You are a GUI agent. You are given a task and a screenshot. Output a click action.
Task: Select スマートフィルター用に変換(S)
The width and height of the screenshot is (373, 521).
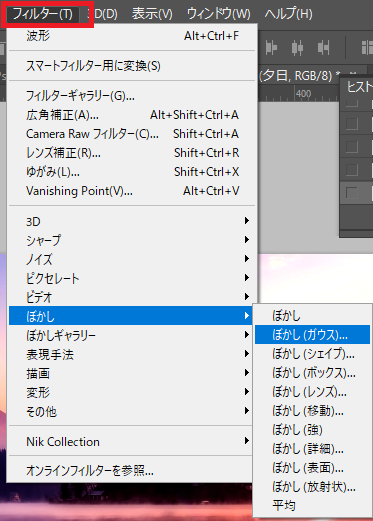coord(132,66)
